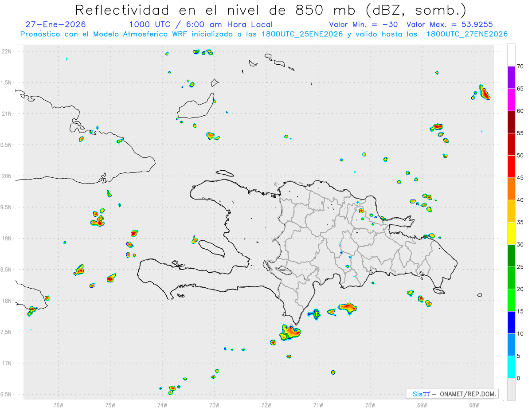Click the colorbar tick label '60'
Screen dimensions: 532x411
[x=520, y=111]
